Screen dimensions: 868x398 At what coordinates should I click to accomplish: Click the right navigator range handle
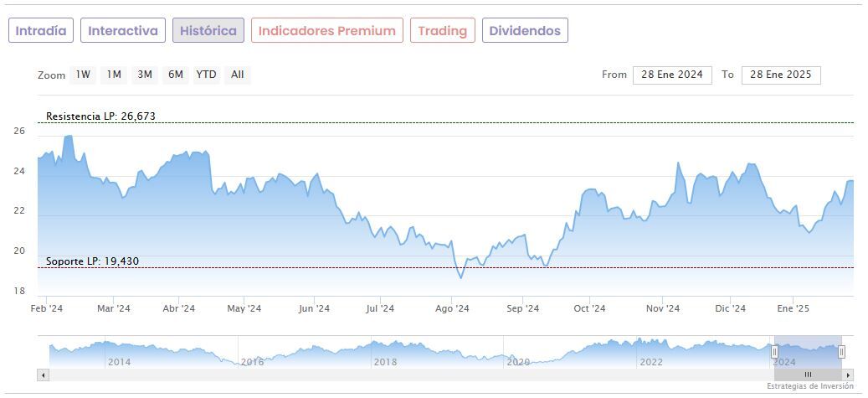click(x=841, y=352)
